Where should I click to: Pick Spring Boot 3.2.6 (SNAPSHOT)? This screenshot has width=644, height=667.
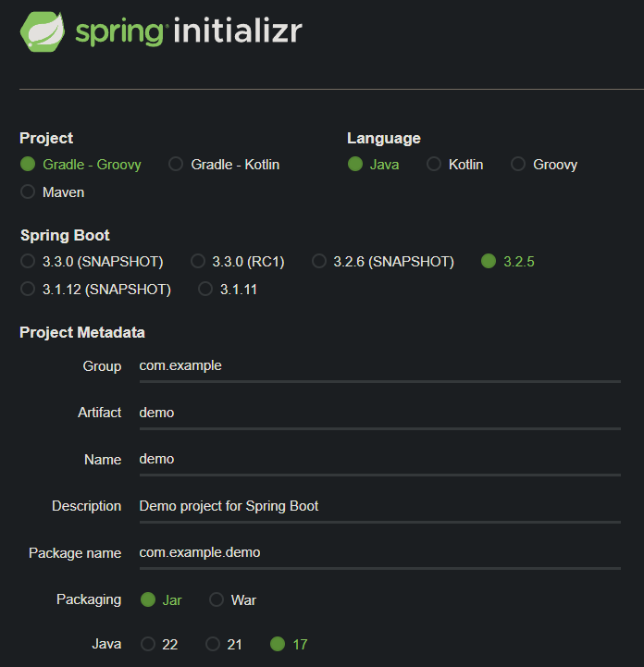pyautogui.click(x=319, y=262)
